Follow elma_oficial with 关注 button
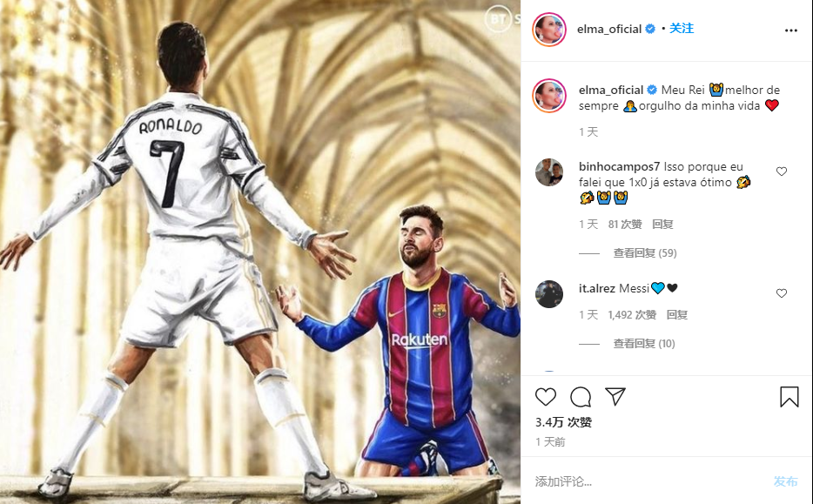This screenshot has width=813, height=504. click(x=682, y=29)
